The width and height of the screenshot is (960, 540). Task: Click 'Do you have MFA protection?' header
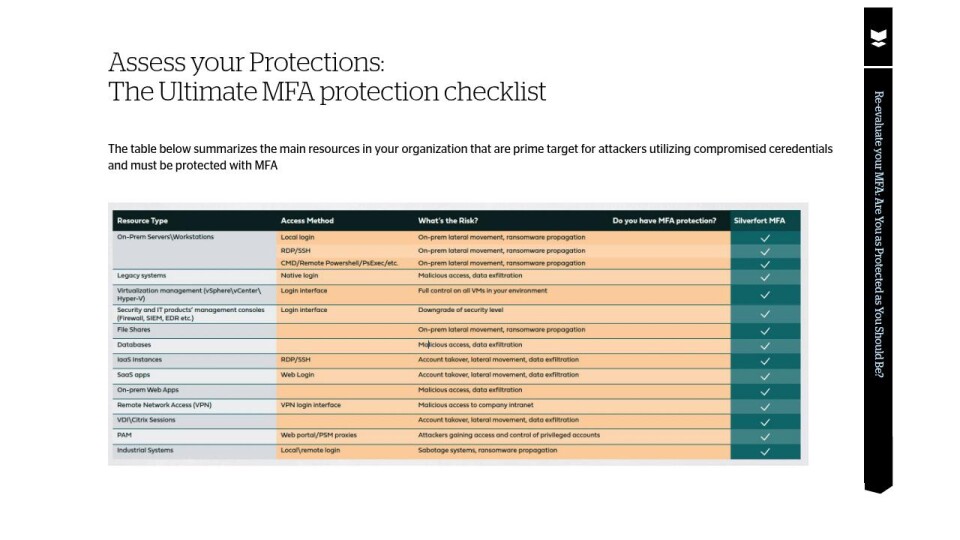664,220
